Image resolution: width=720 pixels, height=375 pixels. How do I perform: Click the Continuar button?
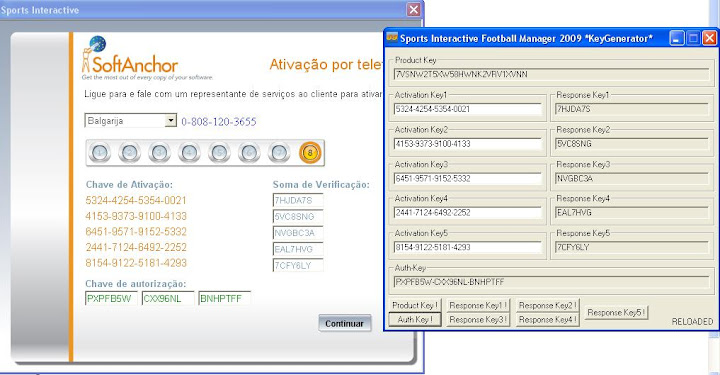coord(344,324)
